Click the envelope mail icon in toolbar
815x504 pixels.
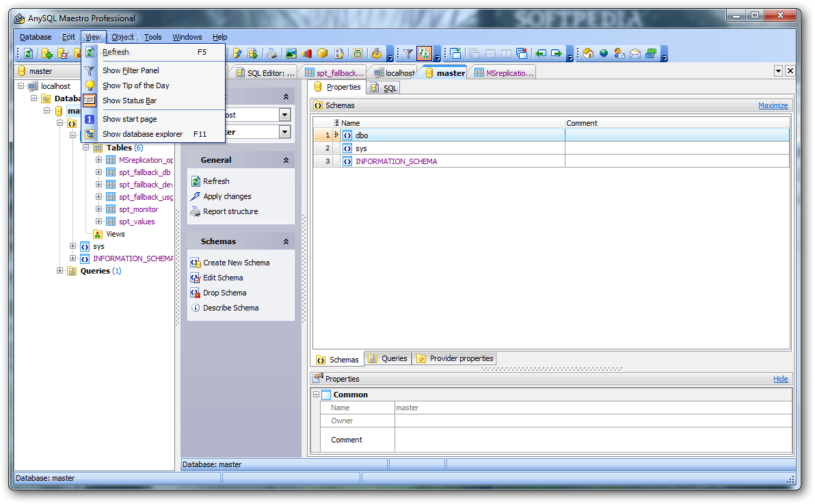click(x=635, y=53)
